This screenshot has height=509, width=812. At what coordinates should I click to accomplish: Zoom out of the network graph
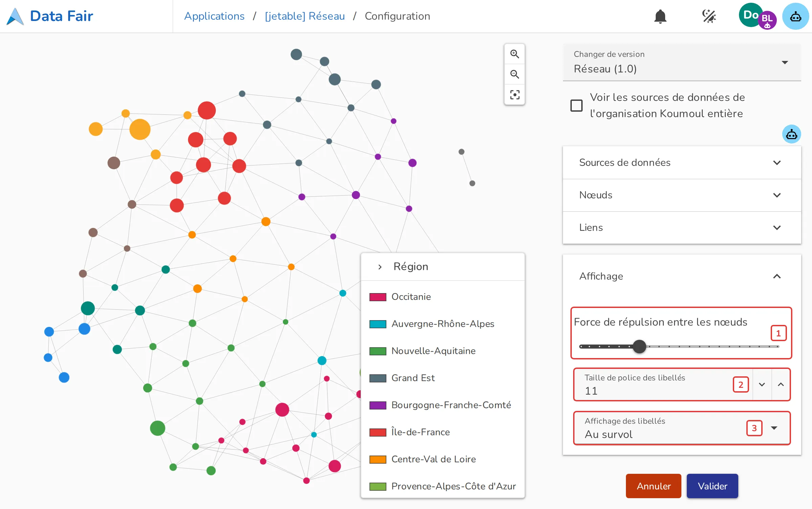pyautogui.click(x=515, y=74)
